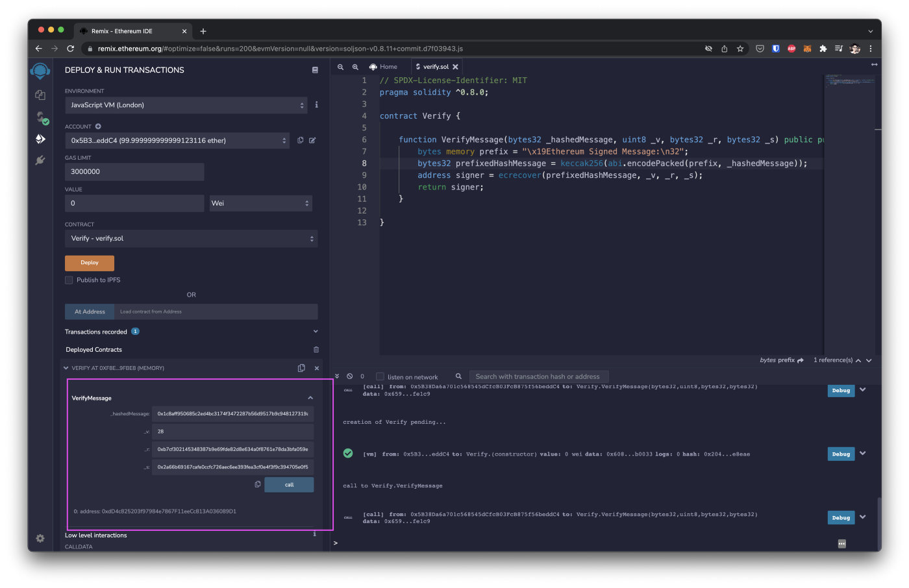This screenshot has height=588, width=909.
Task: Go to previous reference arrow
Action: coord(858,360)
